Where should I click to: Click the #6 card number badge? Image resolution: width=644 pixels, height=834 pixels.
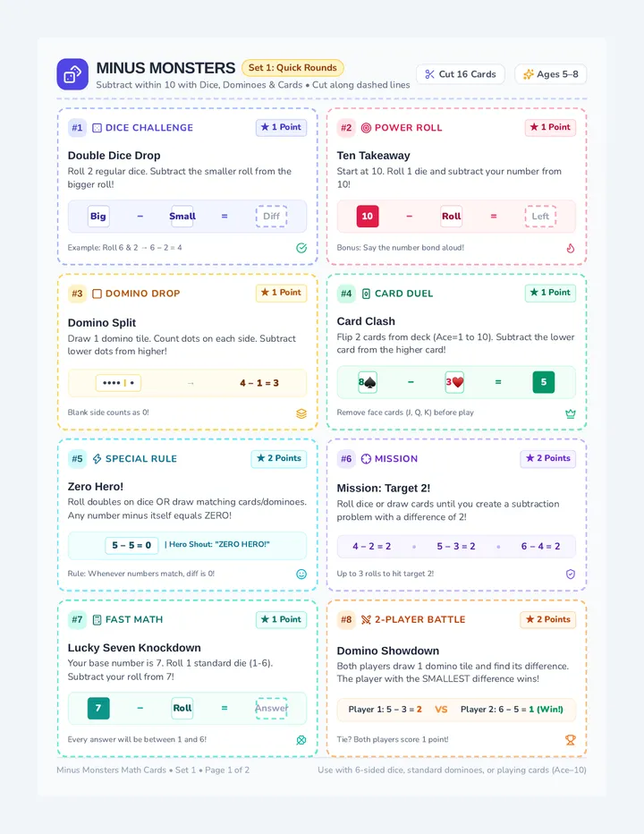point(346,459)
